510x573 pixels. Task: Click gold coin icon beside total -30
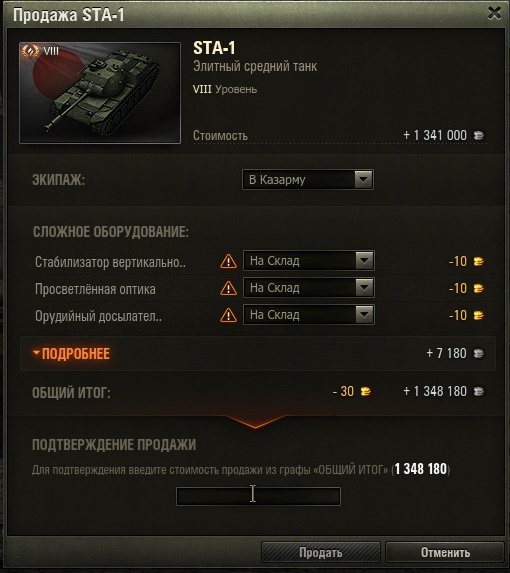[x=365, y=391]
